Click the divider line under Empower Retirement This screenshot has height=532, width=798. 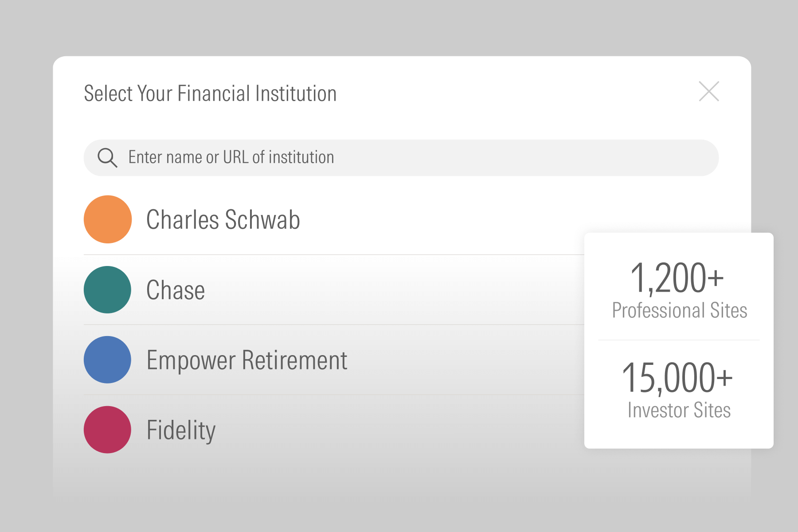(x=332, y=395)
